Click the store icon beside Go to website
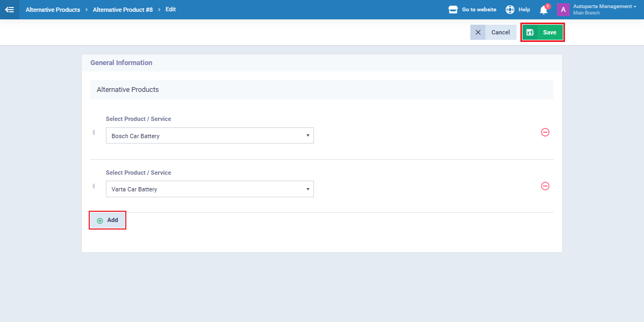This screenshot has height=322, width=644. (x=453, y=10)
